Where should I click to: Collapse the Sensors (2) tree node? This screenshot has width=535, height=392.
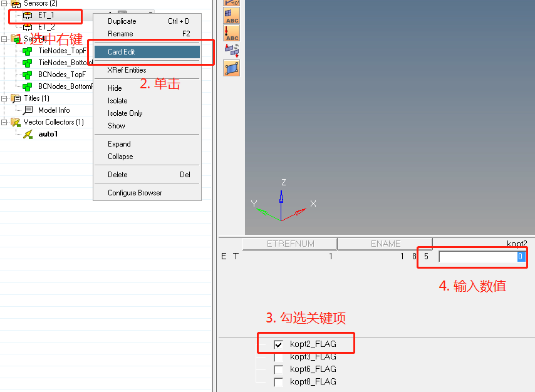(4, 4)
